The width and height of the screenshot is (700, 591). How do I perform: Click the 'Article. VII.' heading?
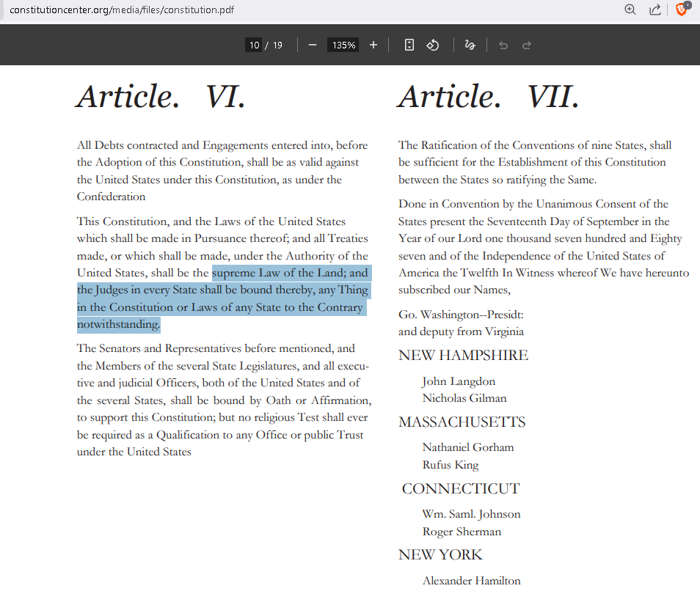pos(489,97)
